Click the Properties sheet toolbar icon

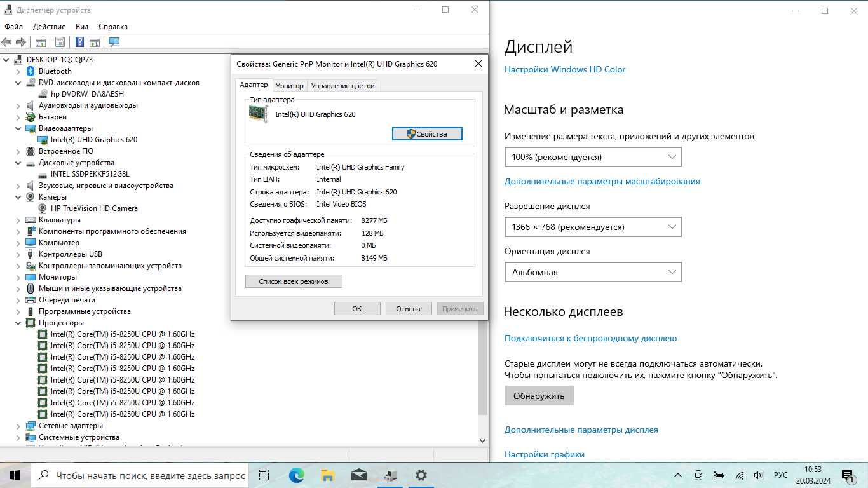(60, 42)
